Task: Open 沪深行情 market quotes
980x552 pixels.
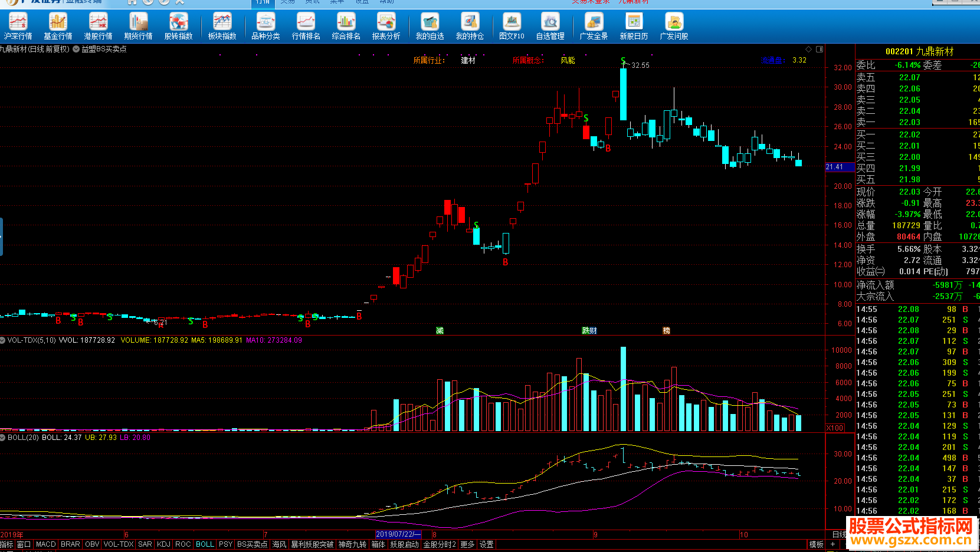Action: (18, 27)
